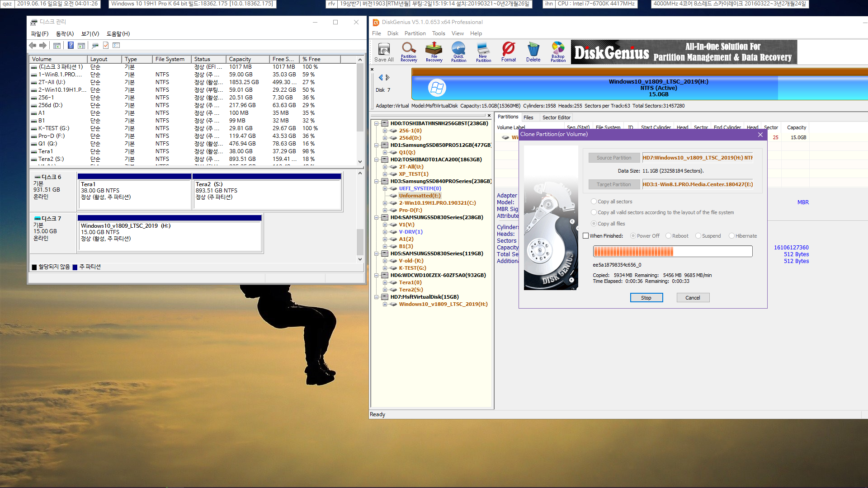Click the Disk 6 icon in Disk Management
This screenshot has height=488, width=868.
[38, 177]
